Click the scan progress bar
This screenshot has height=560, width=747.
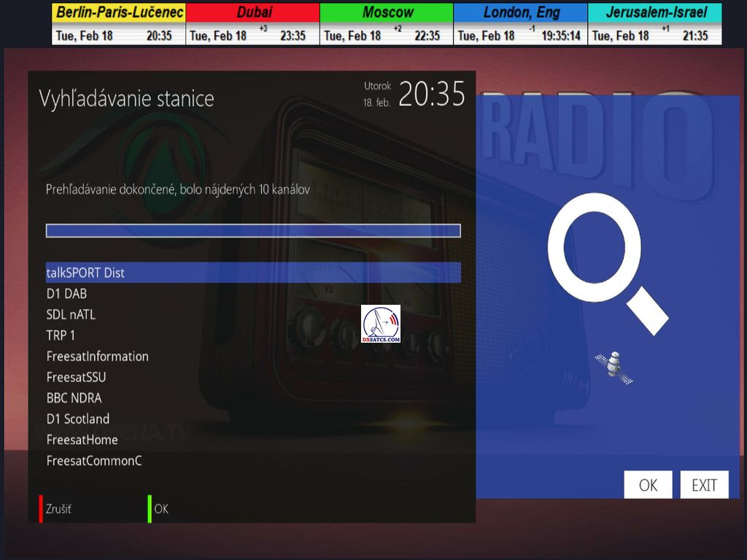click(253, 230)
